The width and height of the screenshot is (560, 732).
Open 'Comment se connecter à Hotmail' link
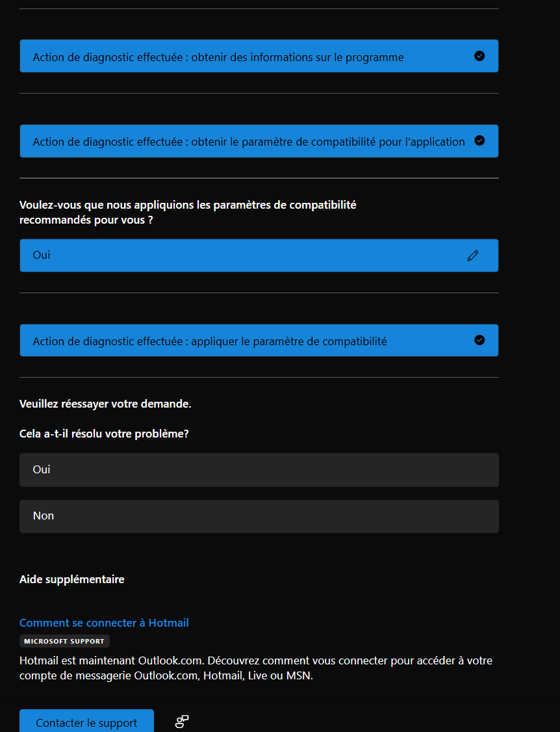[x=104, y=623]
